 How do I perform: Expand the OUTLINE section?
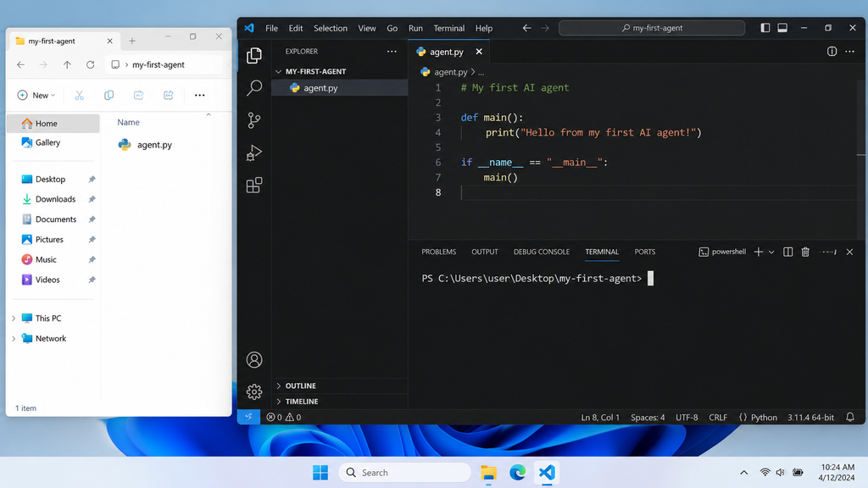point(339,385)
